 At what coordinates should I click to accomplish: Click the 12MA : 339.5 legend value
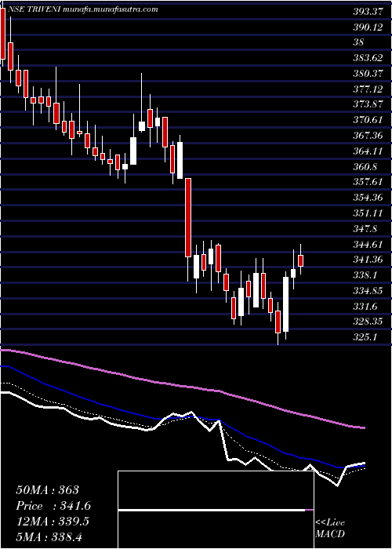click(x=53, y=521)
